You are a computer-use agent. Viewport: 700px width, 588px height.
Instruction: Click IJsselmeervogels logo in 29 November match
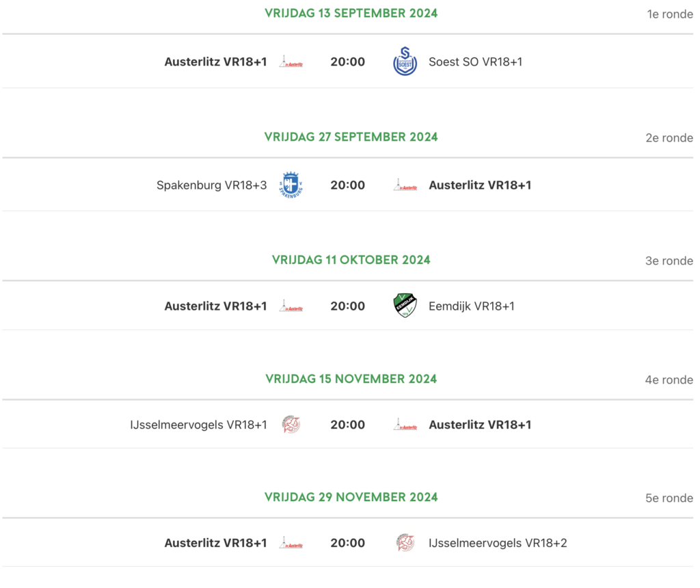[405, 543]
